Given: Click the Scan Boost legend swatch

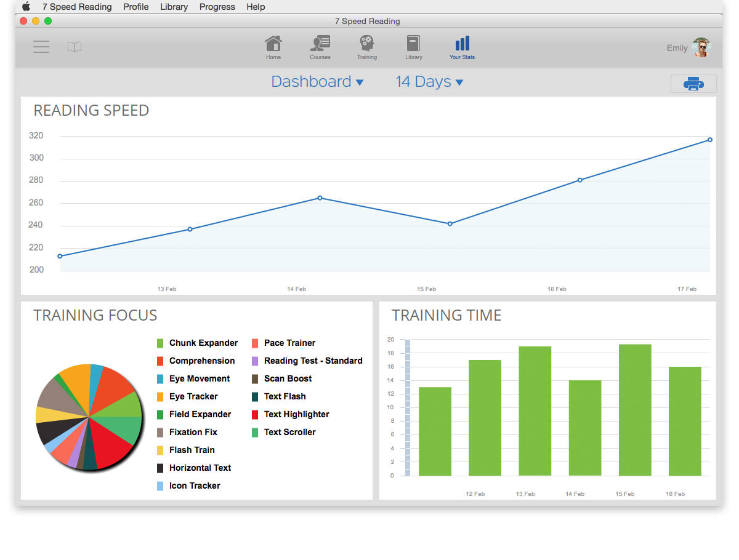Looking at the screenshot, I should (x=255, y=379).
